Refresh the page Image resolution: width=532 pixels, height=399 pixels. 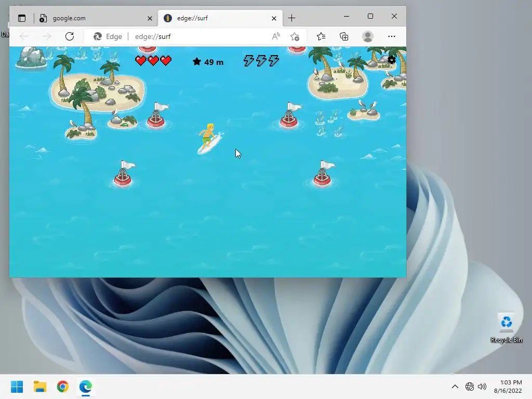pos(70,36)
